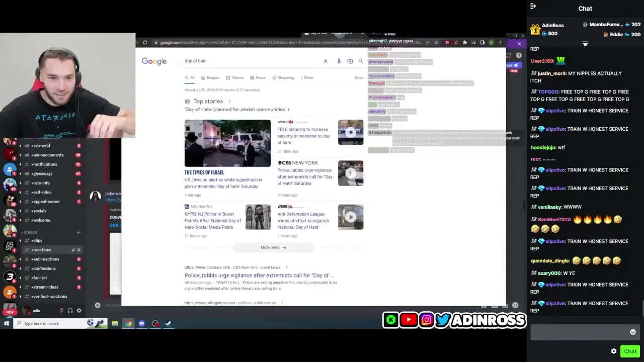This screenshot has width=644, height=362.
Task: Click the YouTube icon next to ADINROSS
Action: pyautogui.click(x=408, y=320)
